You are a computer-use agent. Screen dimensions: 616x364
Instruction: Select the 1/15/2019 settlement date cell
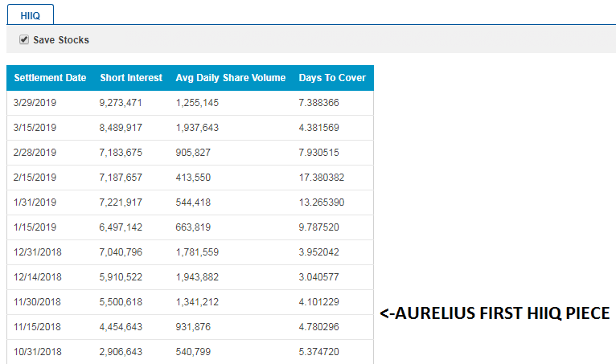tap(35, 227)
